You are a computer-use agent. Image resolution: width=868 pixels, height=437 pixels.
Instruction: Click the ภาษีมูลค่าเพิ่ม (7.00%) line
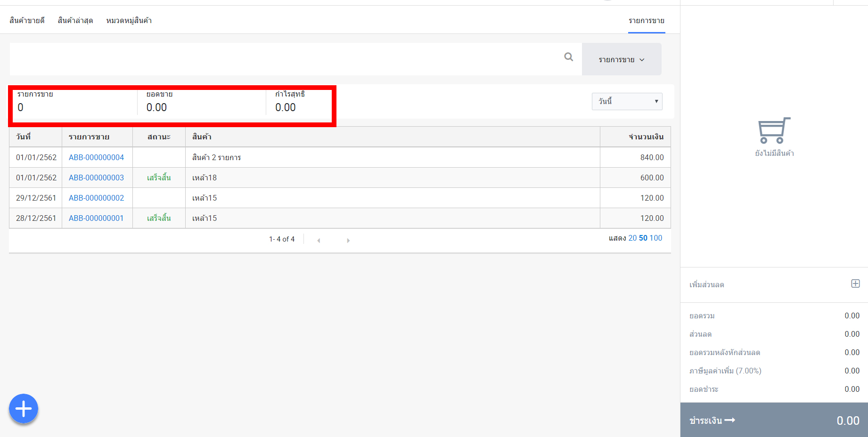pyautogui.click(x=774, y=371)
